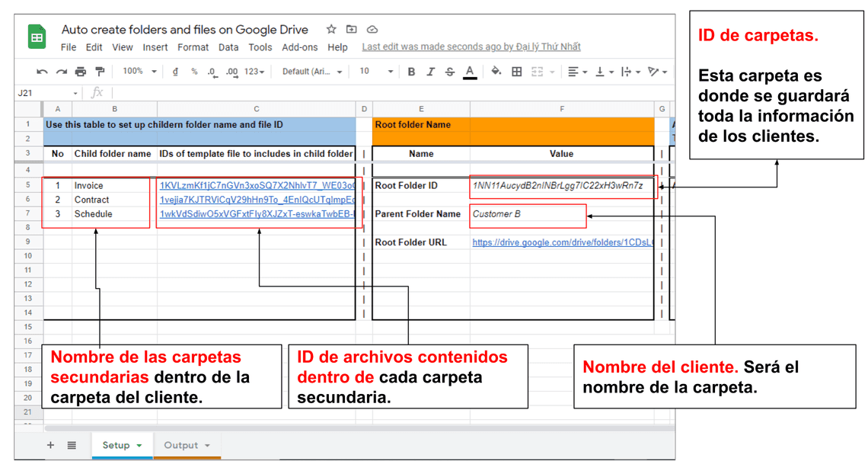Open the font size 10 dropdown
868x474 pixels.
376,72
